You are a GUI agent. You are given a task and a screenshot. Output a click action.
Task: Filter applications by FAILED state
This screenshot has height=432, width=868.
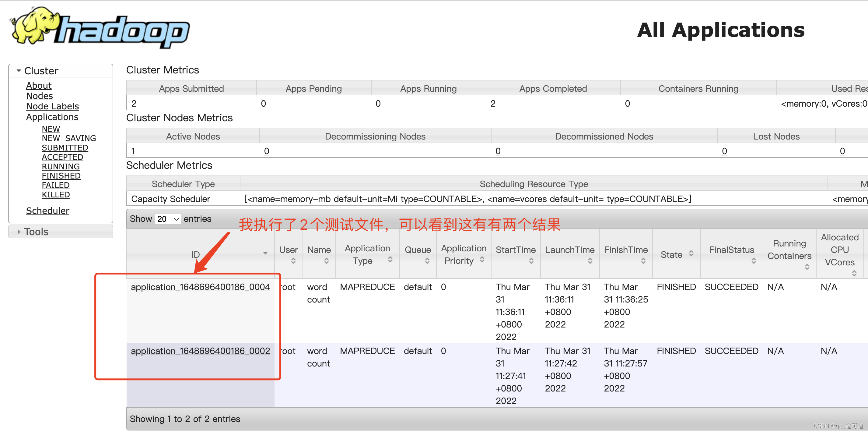pyautogui.click(x=56, y=185)
